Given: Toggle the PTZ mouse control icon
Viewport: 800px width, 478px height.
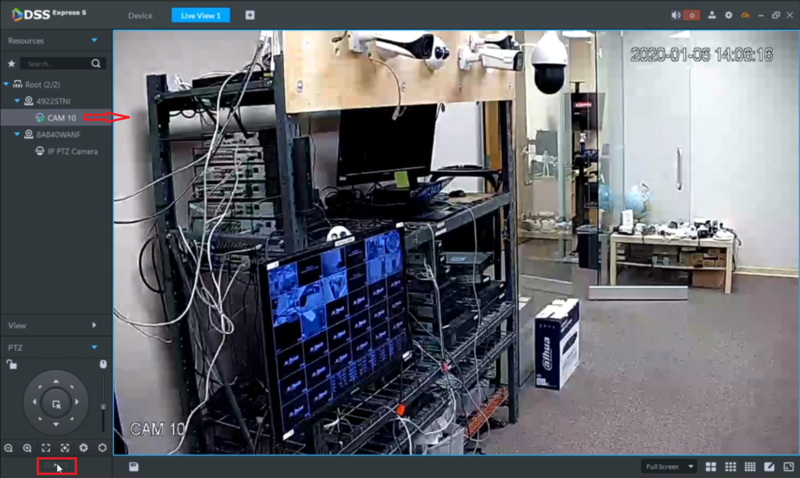Looking at the screenshot, I should point(103,364).
